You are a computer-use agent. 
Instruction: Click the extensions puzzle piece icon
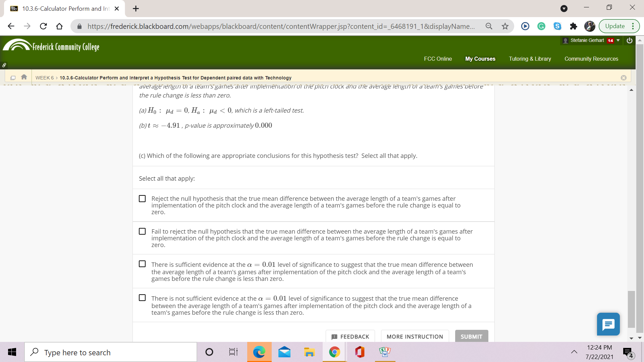573,26
